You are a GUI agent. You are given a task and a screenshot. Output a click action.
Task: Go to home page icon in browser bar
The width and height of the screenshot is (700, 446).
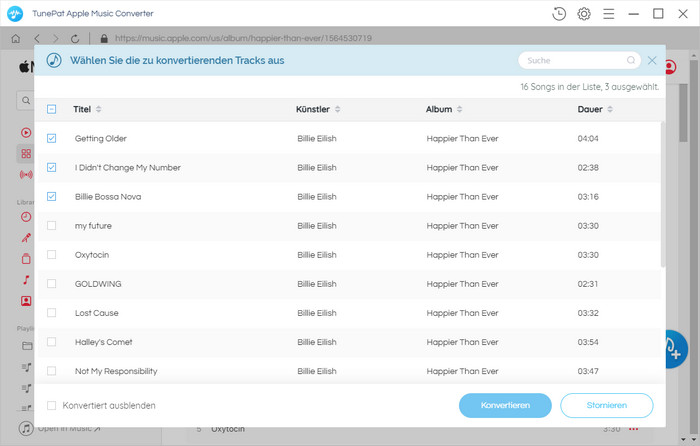click(x=16, y=38)
